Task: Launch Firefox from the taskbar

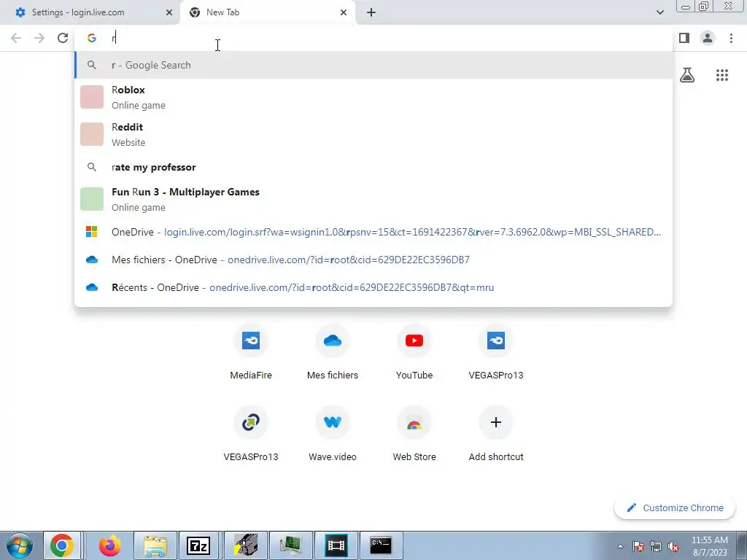Action: pos(110,545)
